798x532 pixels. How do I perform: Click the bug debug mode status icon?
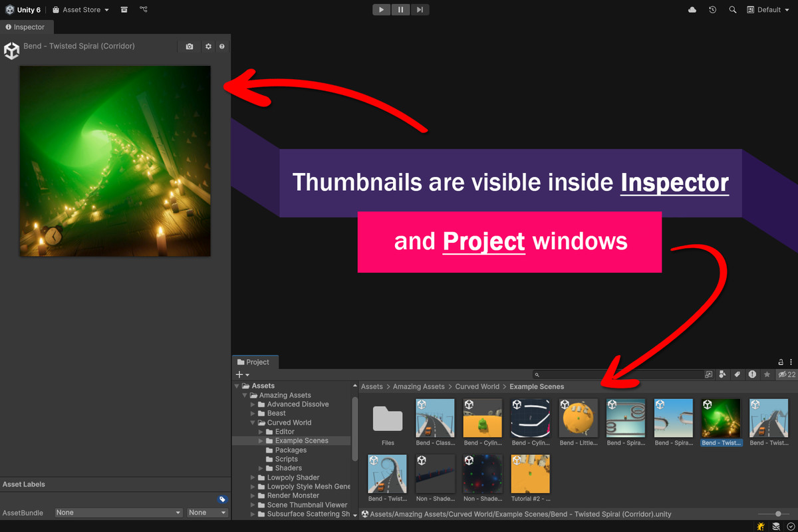[761, 526]
